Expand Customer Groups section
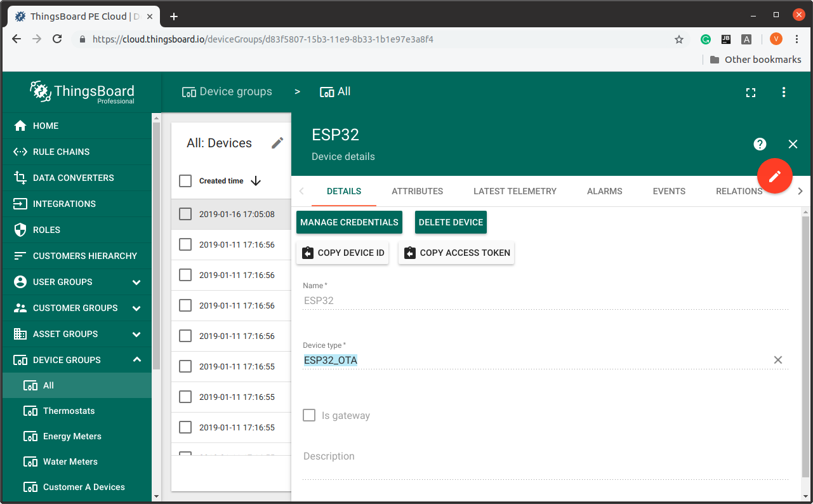The width and height of the screenshot is (813, 504). (136, 308)
